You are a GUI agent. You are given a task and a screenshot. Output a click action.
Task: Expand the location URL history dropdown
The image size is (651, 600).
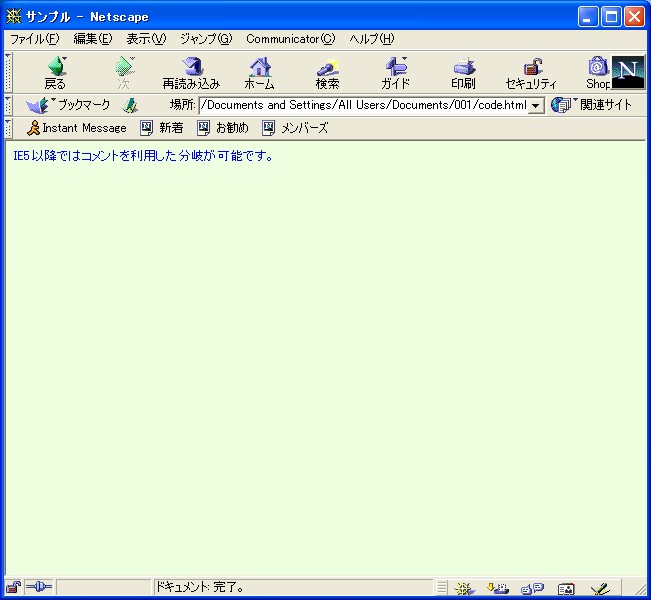pos(536,105)
